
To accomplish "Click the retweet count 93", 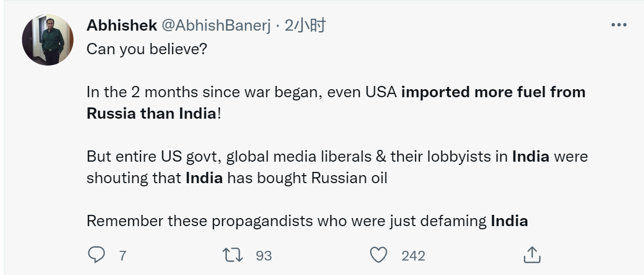I will 263,256.
